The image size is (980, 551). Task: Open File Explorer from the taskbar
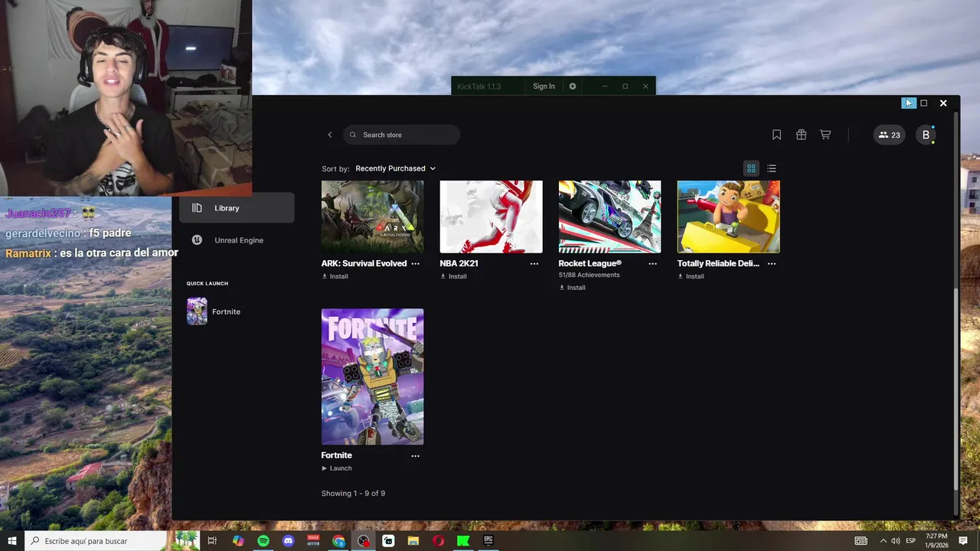[413, 541]
